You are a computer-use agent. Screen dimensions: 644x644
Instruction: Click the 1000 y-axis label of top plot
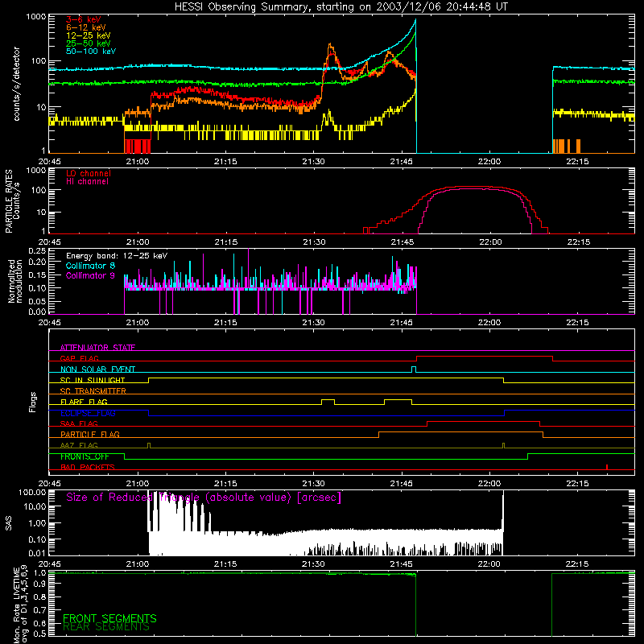point(35,17)
